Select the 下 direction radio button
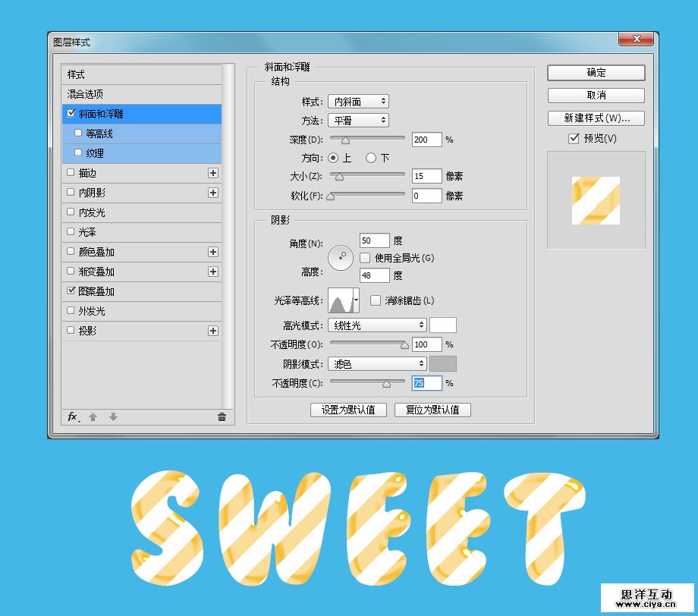698x616 pixels. coord(371,159)
